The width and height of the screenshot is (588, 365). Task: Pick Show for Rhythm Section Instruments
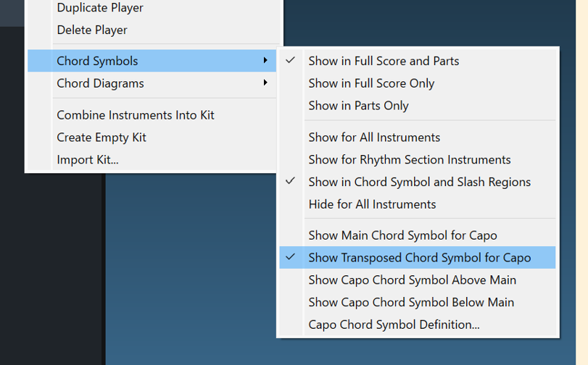(409, 159)
